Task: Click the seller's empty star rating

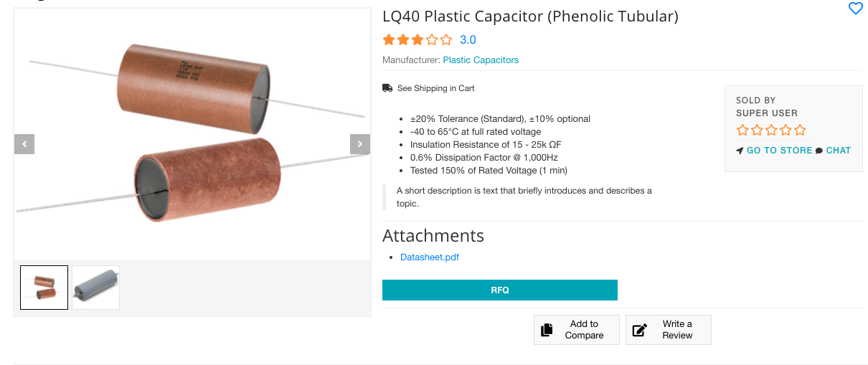Action: (771, 131)
